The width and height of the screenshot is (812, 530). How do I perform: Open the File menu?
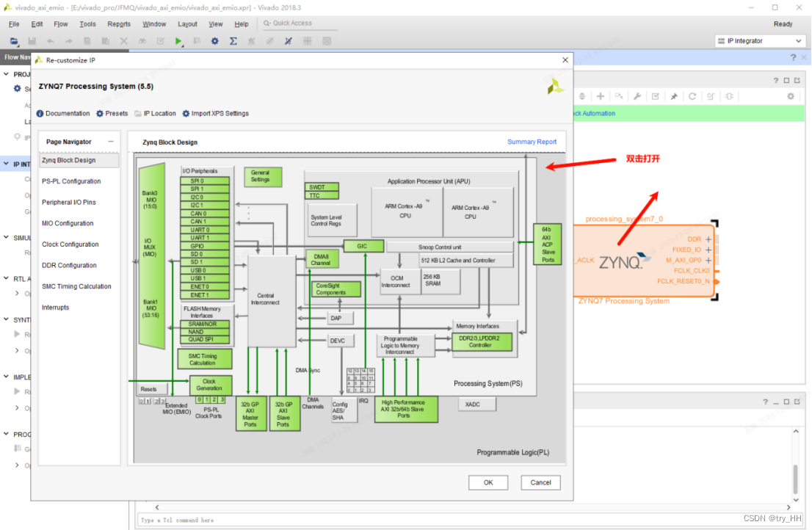point(14,23)
